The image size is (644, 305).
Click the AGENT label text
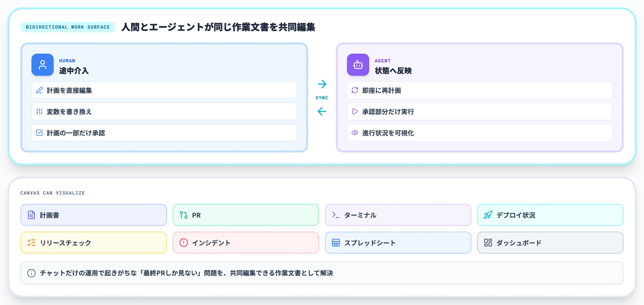coord(383,61)
